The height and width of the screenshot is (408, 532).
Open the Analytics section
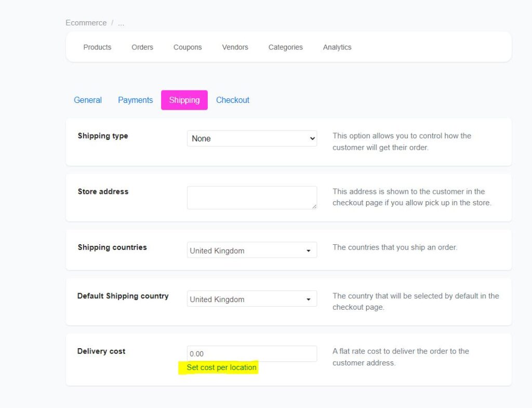click(337, 47)
